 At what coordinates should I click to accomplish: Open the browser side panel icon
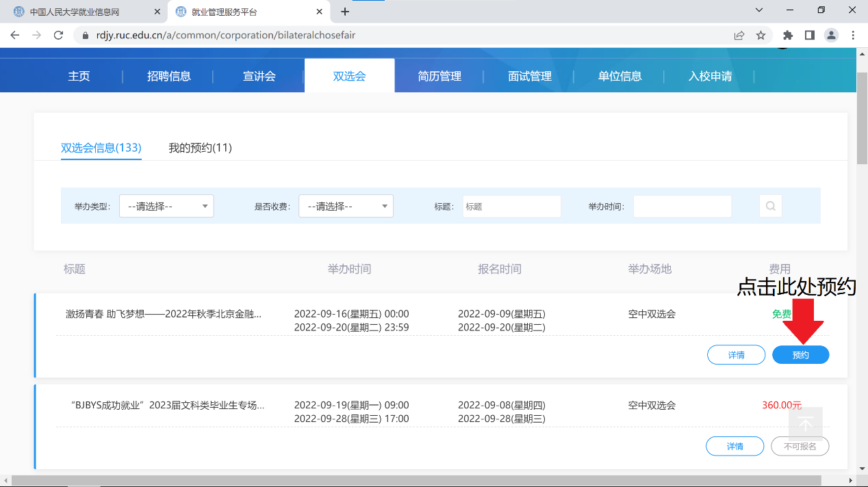pos(809,35)
